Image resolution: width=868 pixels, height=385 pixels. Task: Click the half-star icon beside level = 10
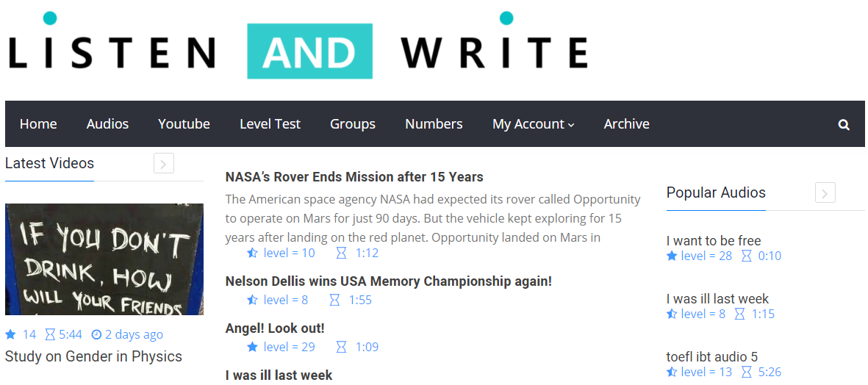252,253
